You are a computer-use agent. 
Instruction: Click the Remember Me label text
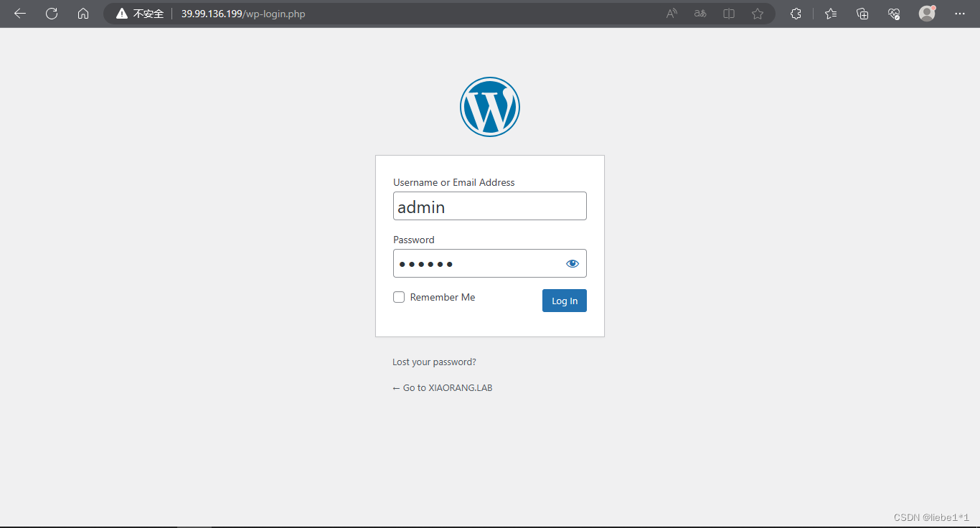point(443,297)
